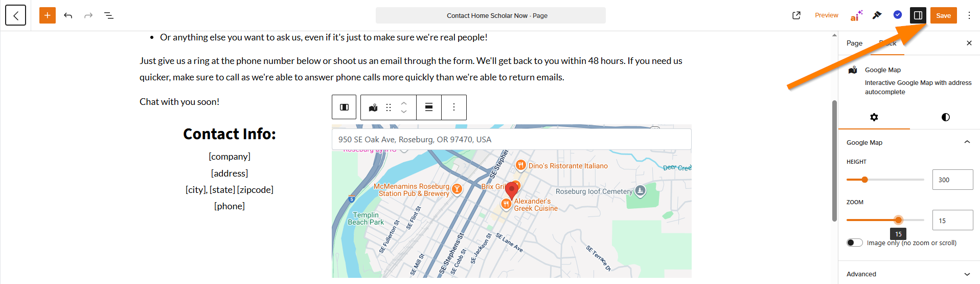Viewport: 980px width, 284px height.
Task: Open the document overview list icon
Action: [x=108, y=15]
